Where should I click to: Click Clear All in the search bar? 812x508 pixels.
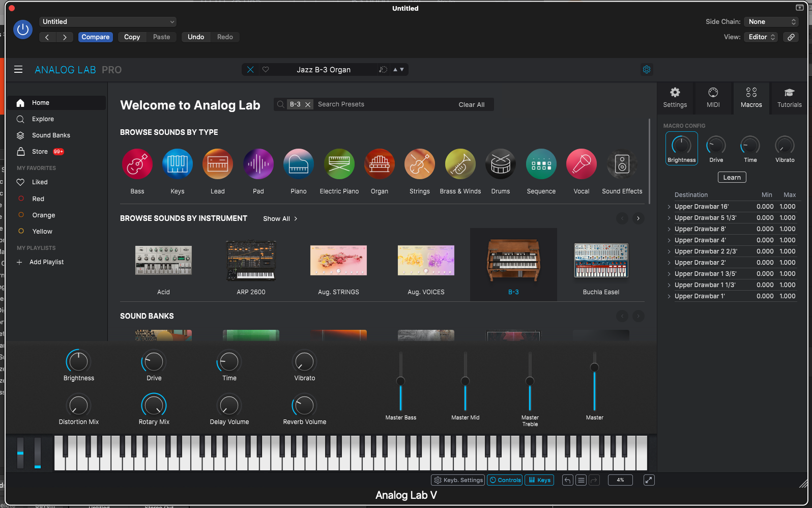point(472,105)
